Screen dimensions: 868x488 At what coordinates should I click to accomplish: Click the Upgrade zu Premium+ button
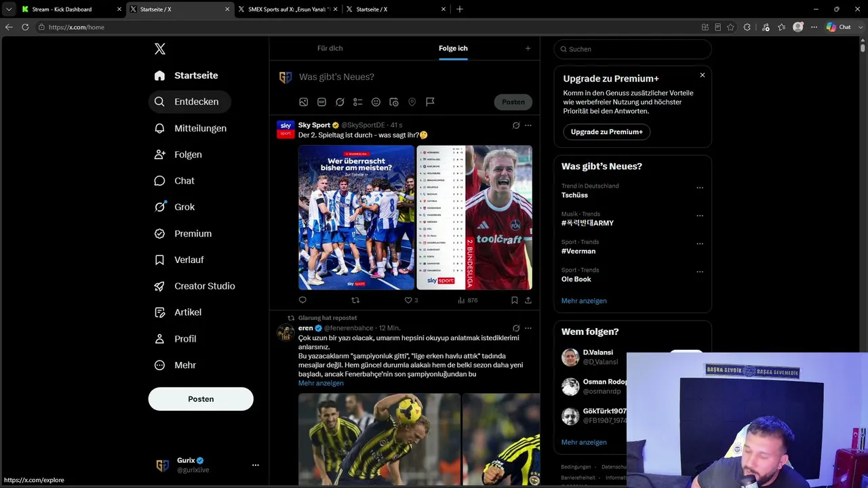607,131
